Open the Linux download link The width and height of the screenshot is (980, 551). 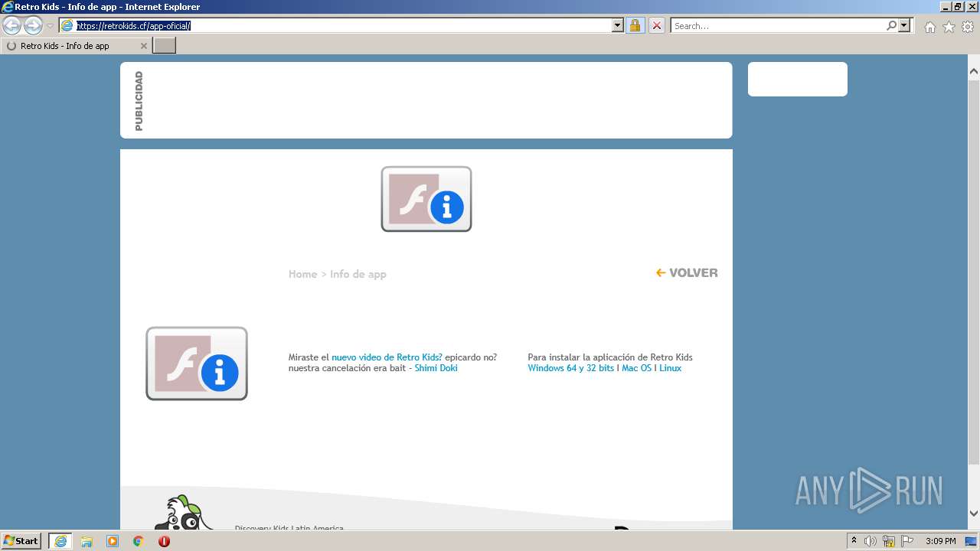pos(670,368)
